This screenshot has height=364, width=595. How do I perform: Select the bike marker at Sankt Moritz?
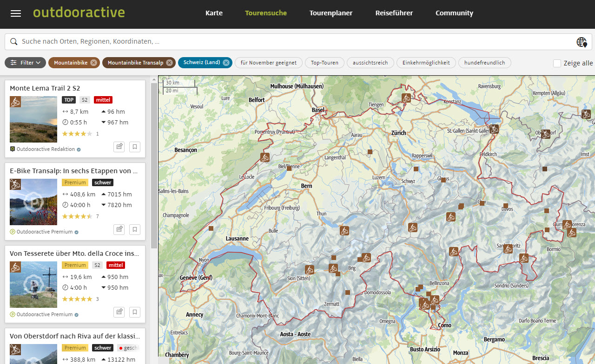508,248
